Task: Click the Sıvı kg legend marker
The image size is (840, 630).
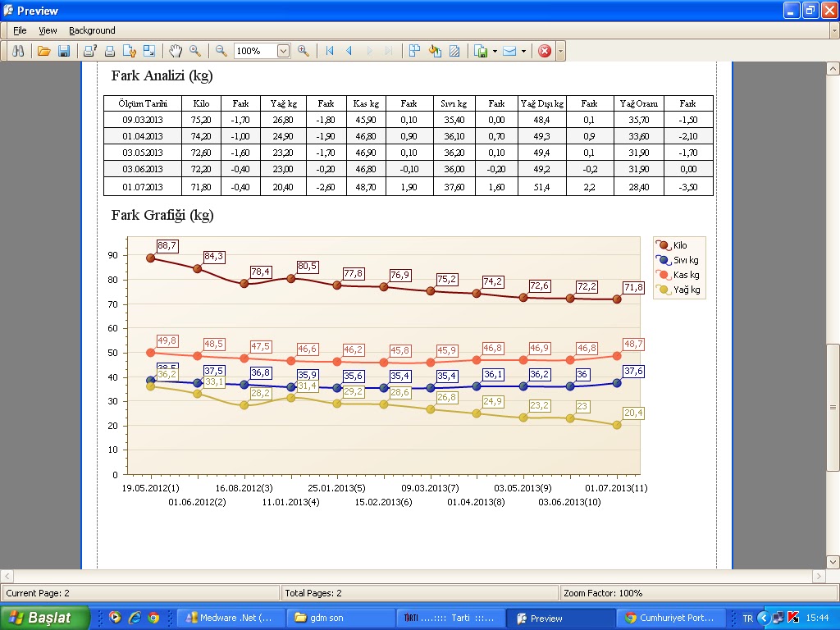Action: tap(664, 260)
